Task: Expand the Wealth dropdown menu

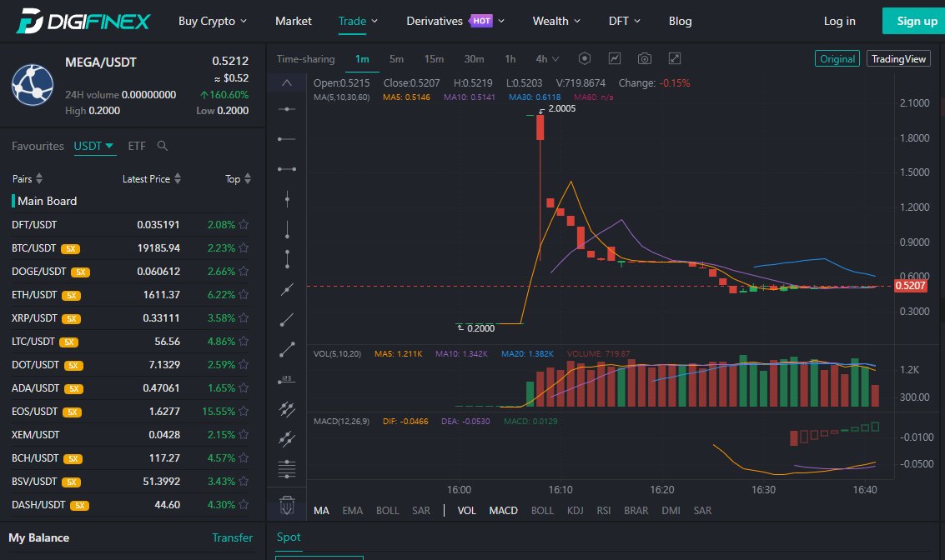Action: click(x=556, y=21)
